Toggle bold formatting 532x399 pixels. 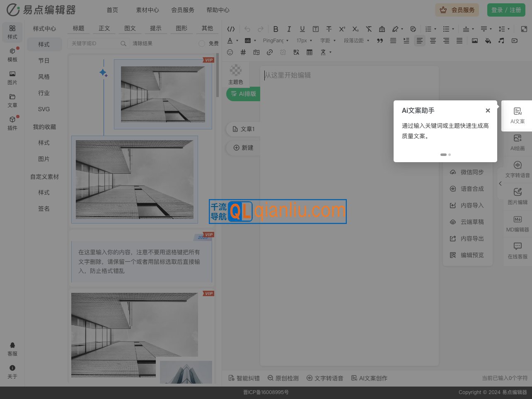(x=276, y=29)
